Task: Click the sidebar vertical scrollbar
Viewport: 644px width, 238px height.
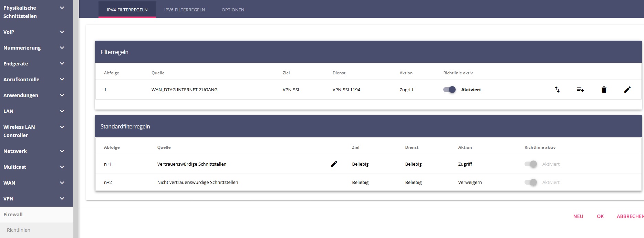Action: click(76, 119)
